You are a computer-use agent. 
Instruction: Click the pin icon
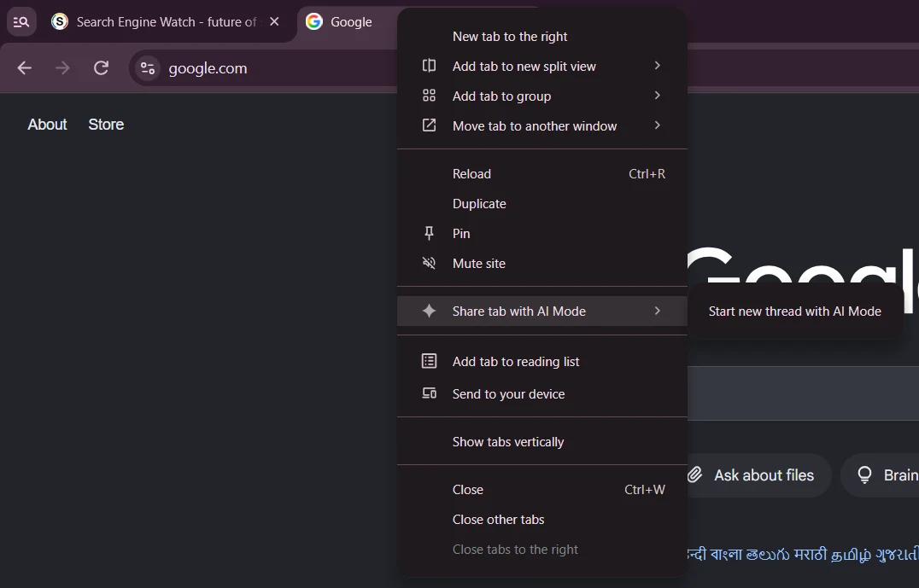[429, 234]
